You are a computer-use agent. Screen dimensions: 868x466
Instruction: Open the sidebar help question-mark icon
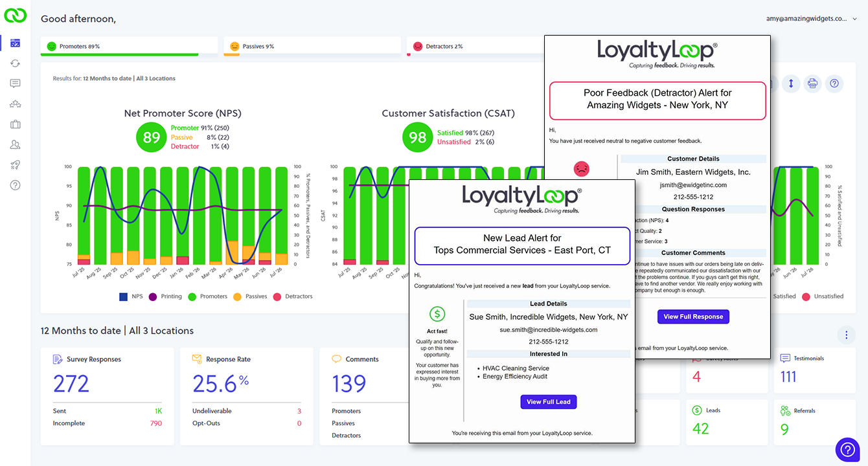point(15,185)
